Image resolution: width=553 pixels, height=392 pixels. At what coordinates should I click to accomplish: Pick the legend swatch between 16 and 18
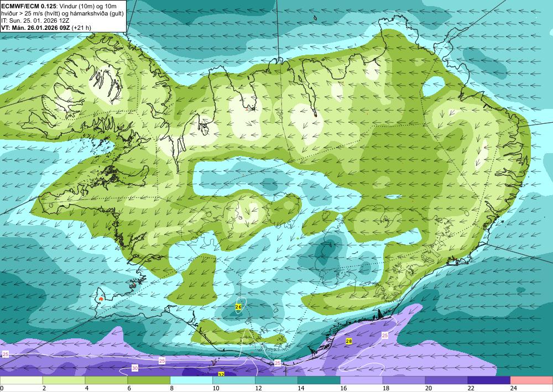pyautogui.click(x=362, y=380)
